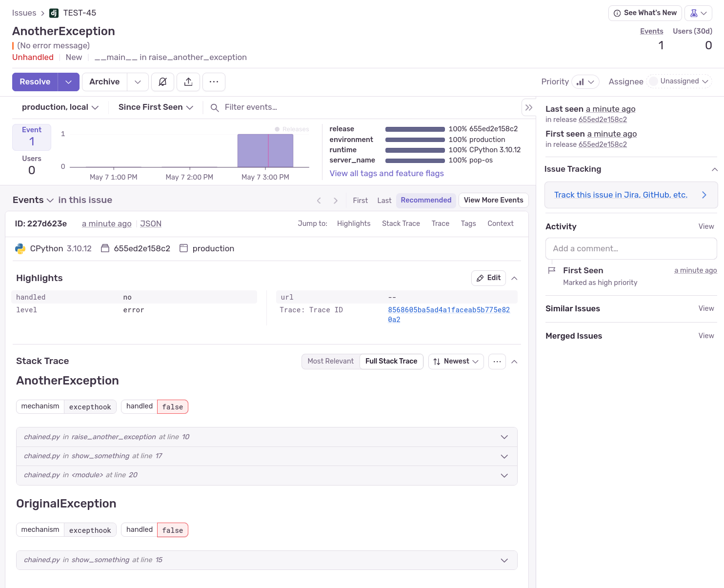Click the release package icon beside 655ed2e158c2
The image size is (724, 588).
coord(105,248)
